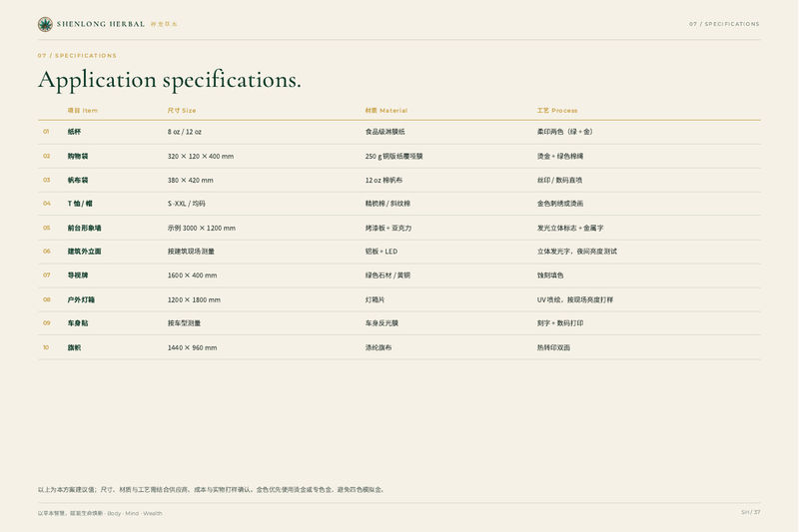Click the '蚀刻填色' process cell in row 07
The image size is (799, 532).
tap(550, 275)
